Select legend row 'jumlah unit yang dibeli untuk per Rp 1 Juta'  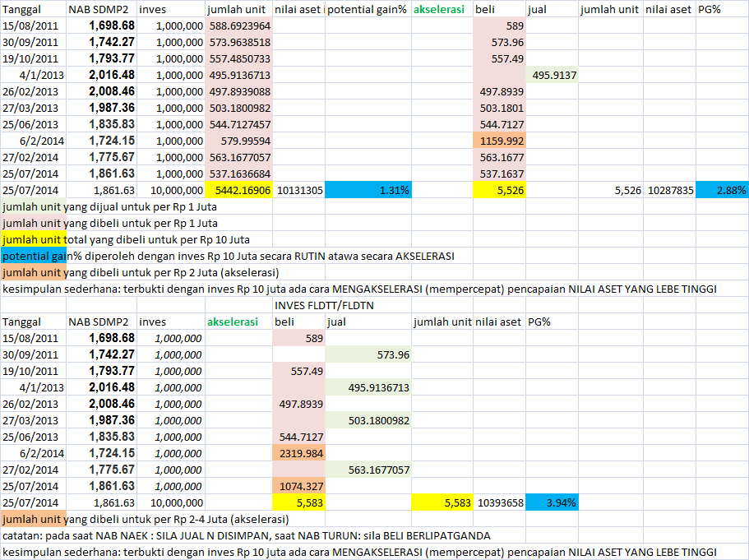(x=110, y=223)
